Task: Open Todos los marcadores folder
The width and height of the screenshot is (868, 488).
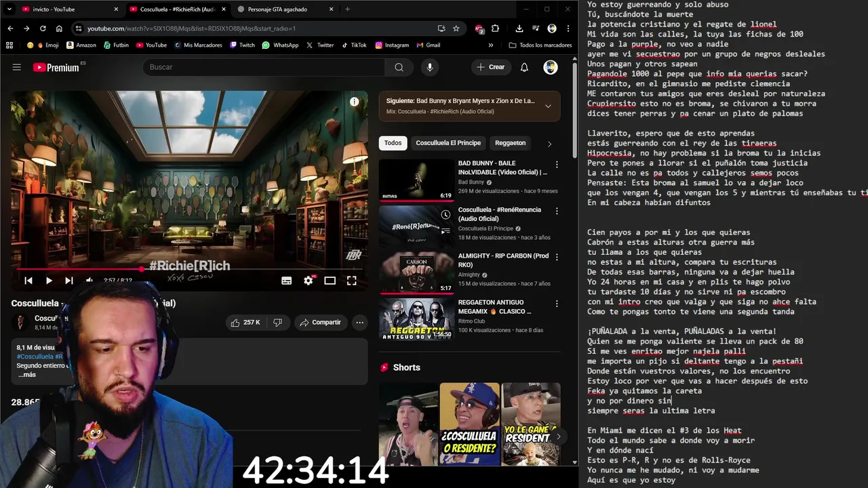Action: click(540, 45)
